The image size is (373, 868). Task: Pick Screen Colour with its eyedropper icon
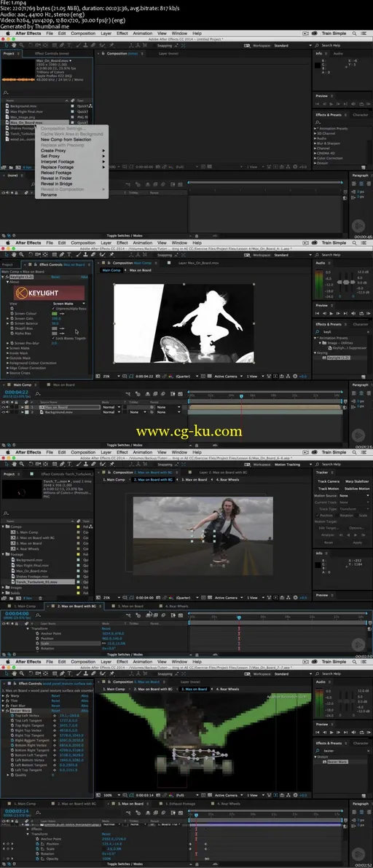pyautogui.click(x=62, y=313)
